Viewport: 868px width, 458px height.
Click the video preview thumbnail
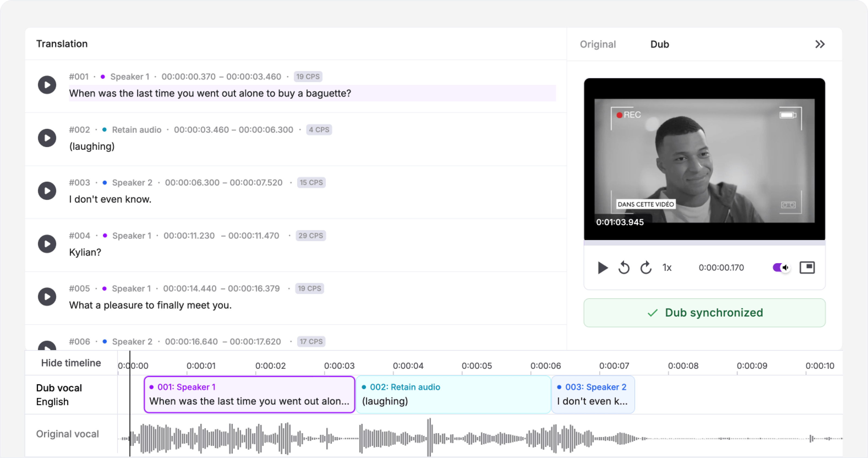click(x=704, y=159)
